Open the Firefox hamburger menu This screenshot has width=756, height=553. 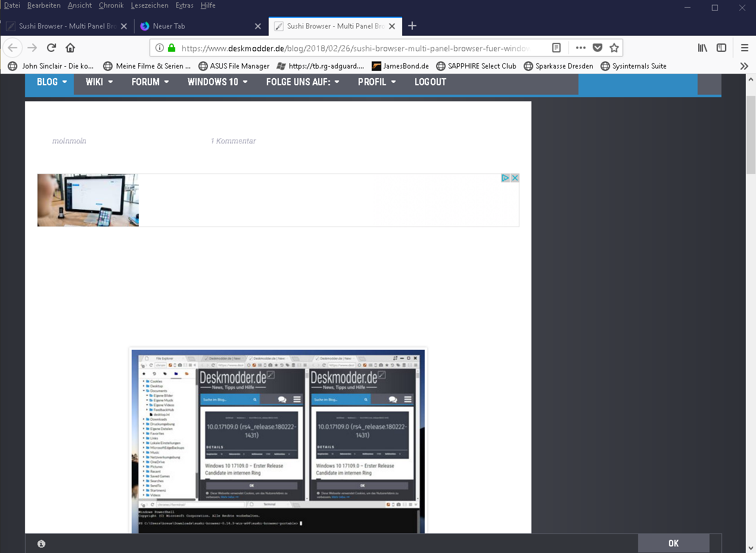pyautogui.click(x=745, y=48)
